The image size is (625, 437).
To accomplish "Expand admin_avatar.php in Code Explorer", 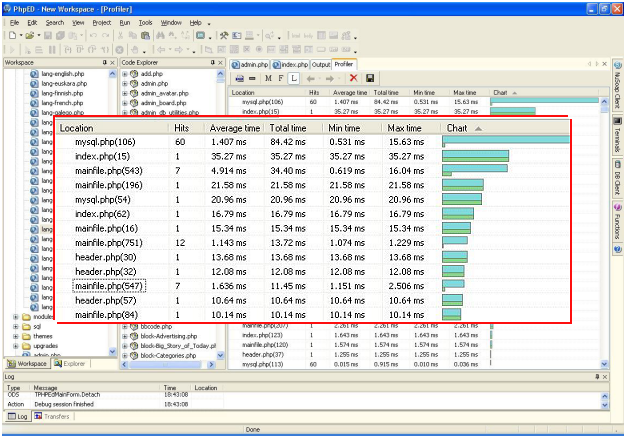I will [125, 93].
